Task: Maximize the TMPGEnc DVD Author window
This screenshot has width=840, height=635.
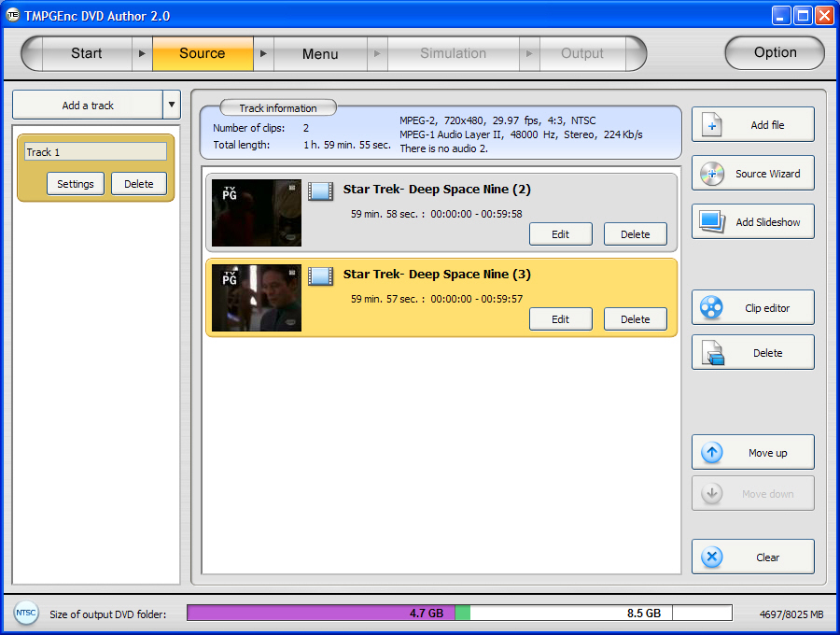Action: coord(803,16)
